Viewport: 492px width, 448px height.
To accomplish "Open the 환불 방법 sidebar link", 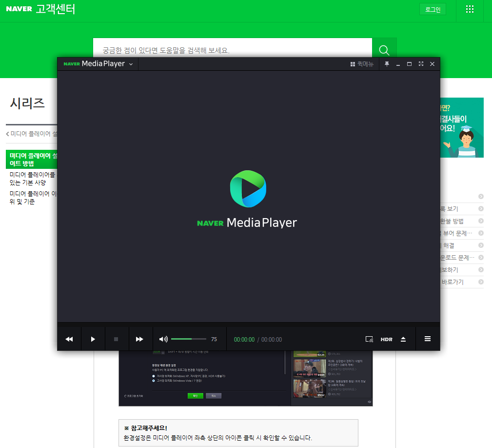I will coord(452,221).
